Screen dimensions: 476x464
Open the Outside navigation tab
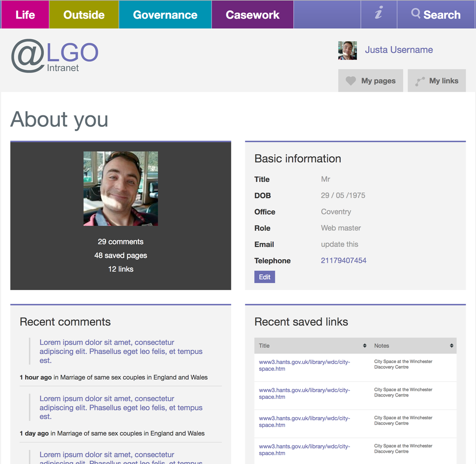pyautogui.click(x=84, y=14)
